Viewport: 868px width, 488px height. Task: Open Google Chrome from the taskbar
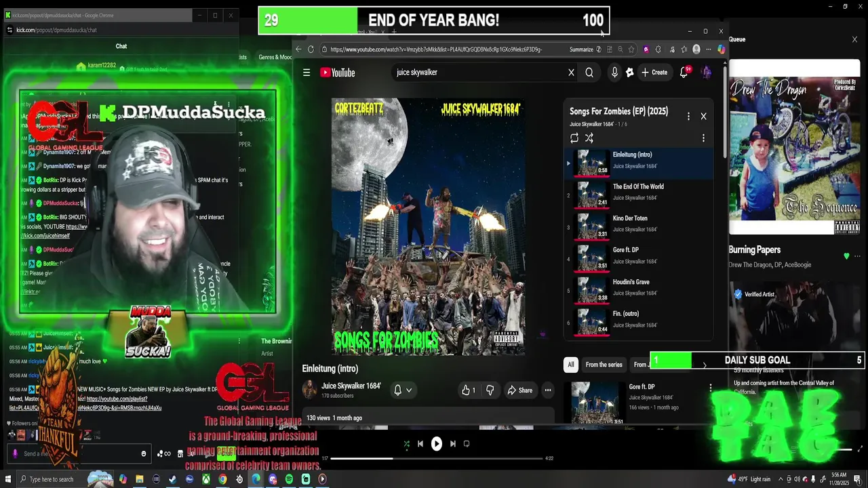(222, 479)
